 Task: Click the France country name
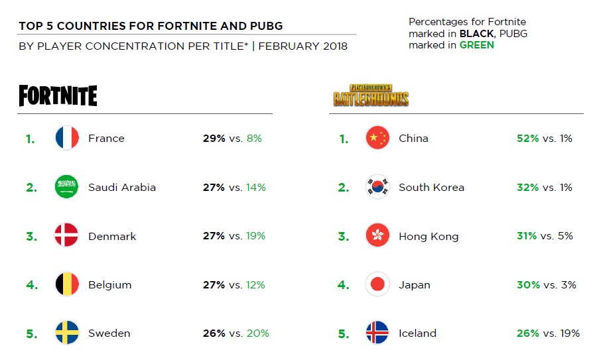tap(106, 139)
